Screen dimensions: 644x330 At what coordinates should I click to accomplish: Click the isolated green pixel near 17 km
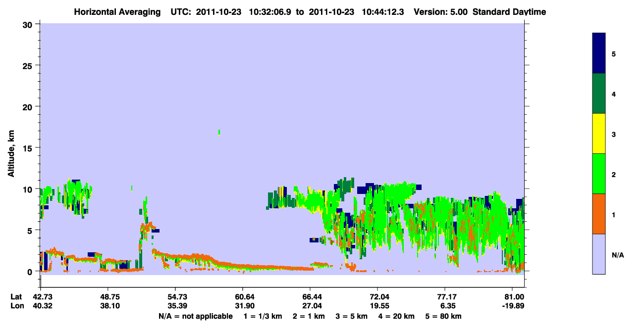click(219, 132)
